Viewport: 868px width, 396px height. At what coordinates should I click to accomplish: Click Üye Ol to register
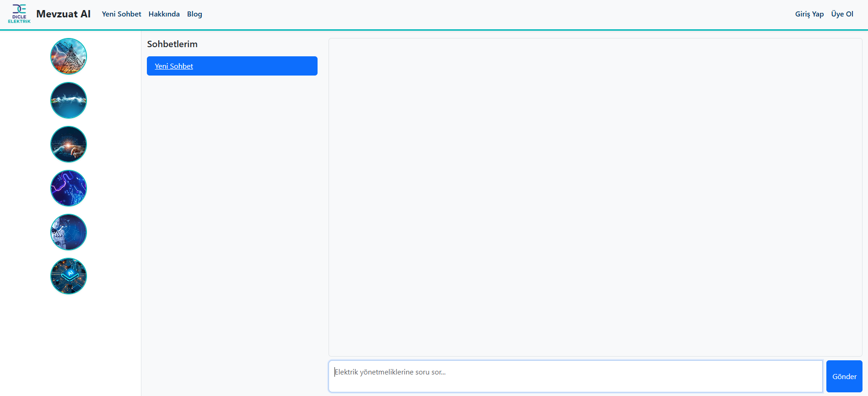(842, 14)
